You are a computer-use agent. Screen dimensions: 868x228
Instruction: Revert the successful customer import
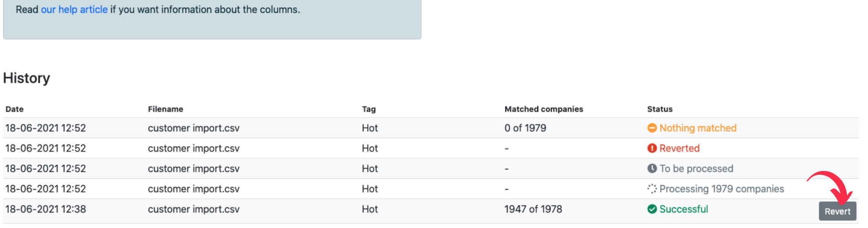coord(837,211)
